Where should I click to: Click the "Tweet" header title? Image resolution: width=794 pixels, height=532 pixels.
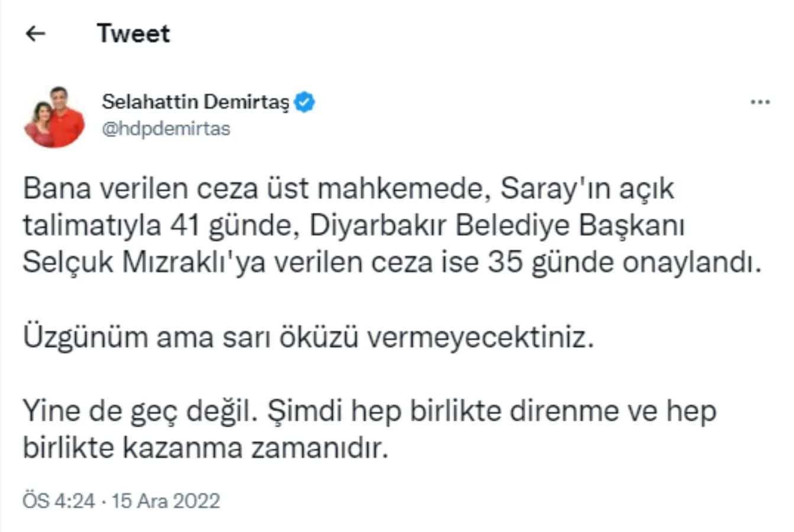[x=134, y=34]
